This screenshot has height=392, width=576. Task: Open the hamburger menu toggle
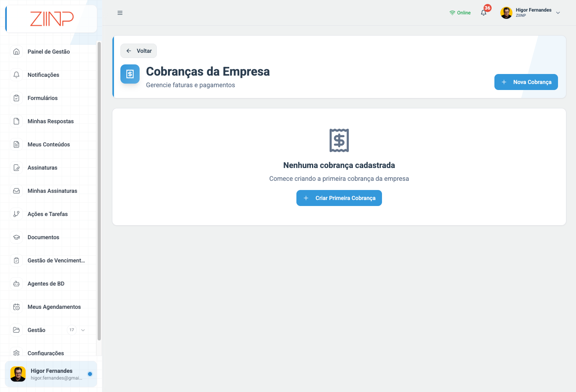tap(120, 13)
